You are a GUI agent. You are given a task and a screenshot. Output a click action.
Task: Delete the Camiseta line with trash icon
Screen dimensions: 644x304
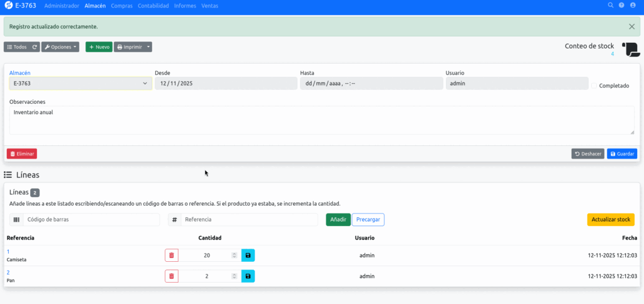pos(172,256)
